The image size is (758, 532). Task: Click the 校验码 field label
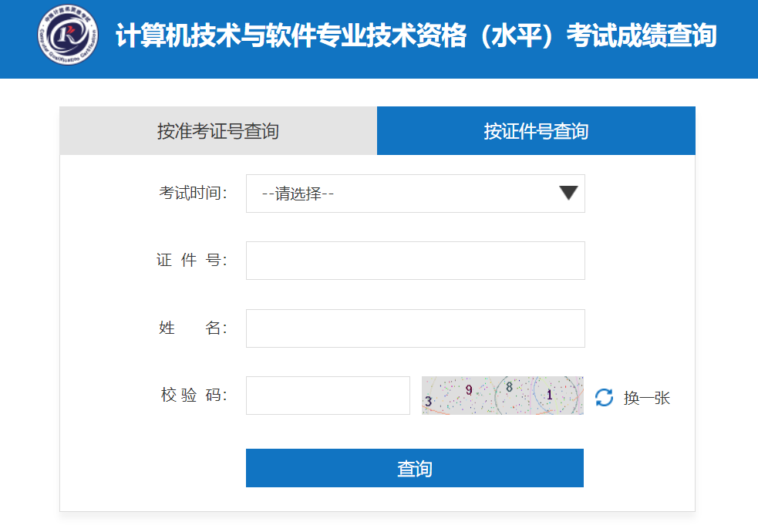(194, 395)
